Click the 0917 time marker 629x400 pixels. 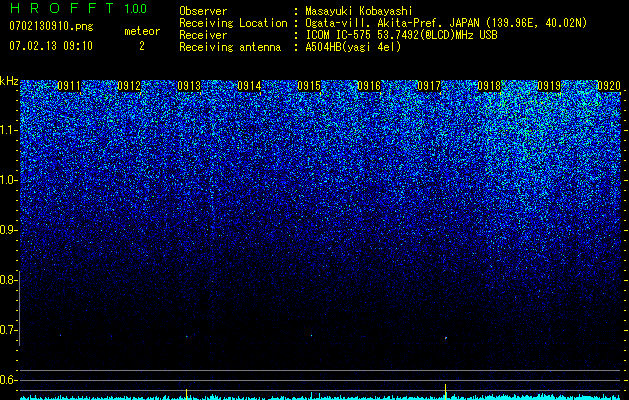(429, 86)
